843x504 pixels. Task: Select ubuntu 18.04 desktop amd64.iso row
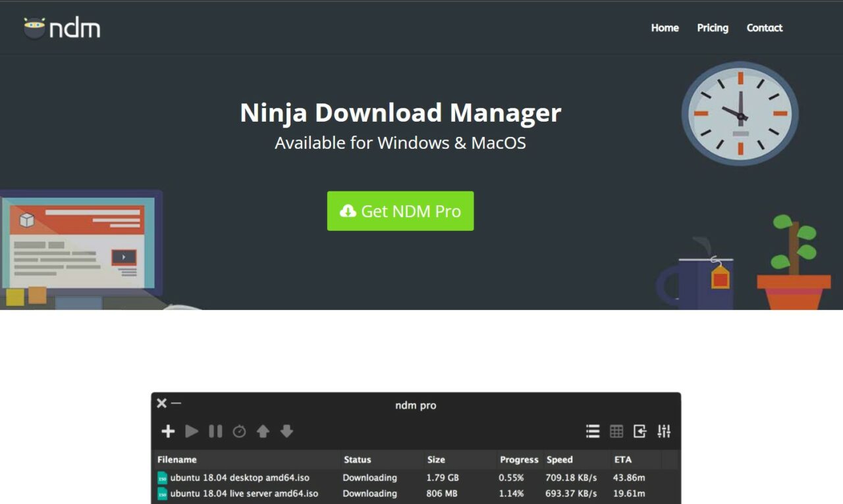[x=240, y=478]
